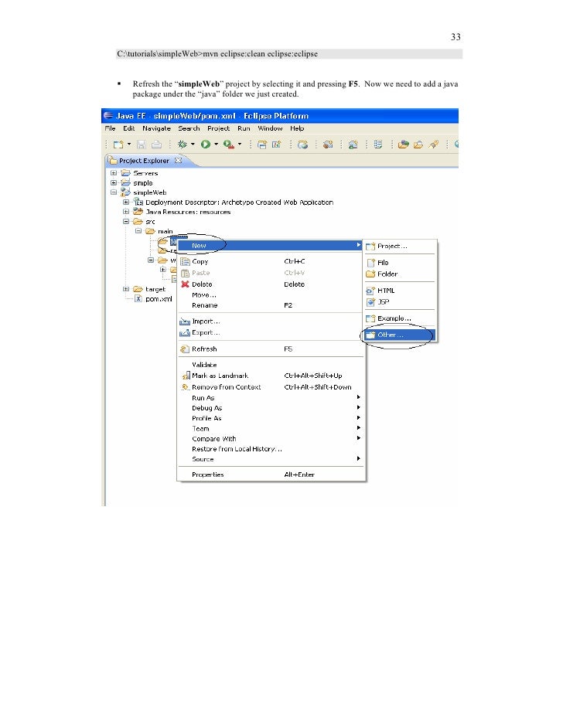Open the Project menu
The image size is (563, 728).
click(x=218, y=128)
